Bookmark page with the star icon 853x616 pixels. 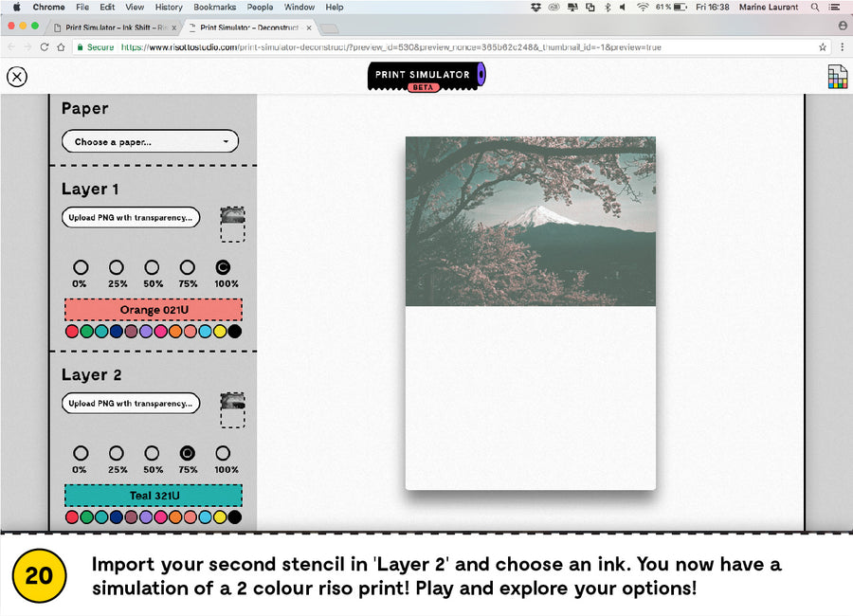[823, 47]
